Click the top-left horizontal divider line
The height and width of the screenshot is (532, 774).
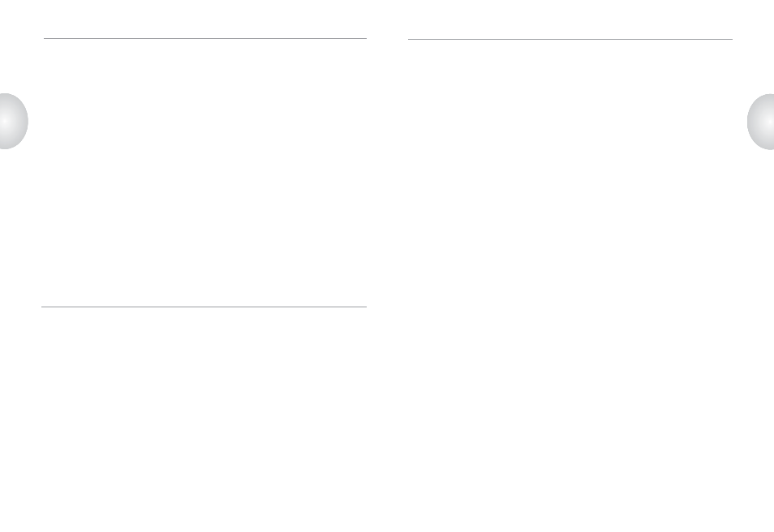[x=204, y=38]
